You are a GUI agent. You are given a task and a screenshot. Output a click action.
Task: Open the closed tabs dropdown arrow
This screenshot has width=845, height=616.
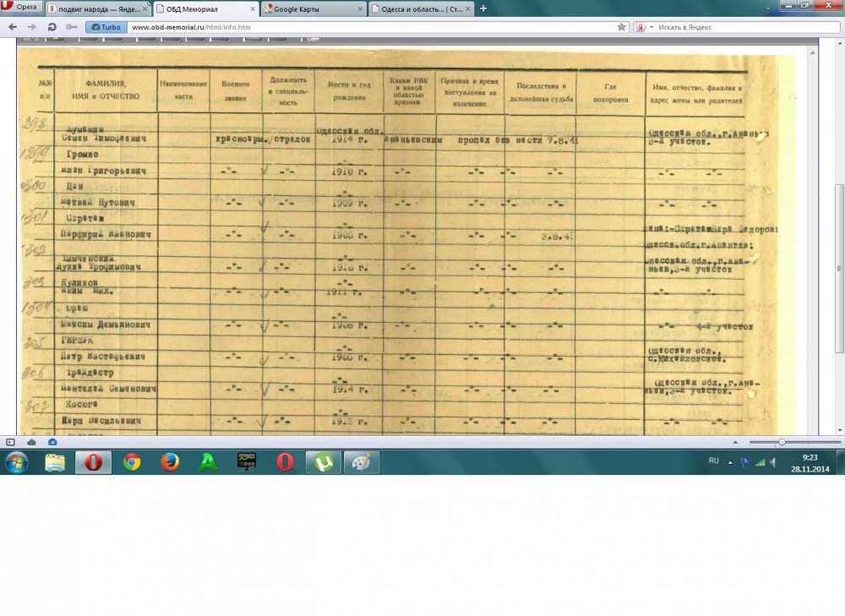pos(768,8)
